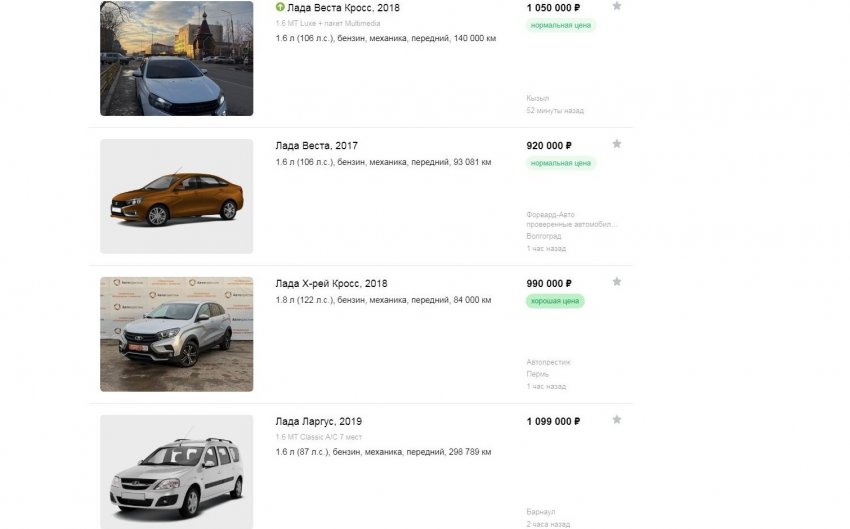Open the silver X-ray Cross photo
Image resolution: width=850 pixels, height=529 pixels.
pos(177,334)
